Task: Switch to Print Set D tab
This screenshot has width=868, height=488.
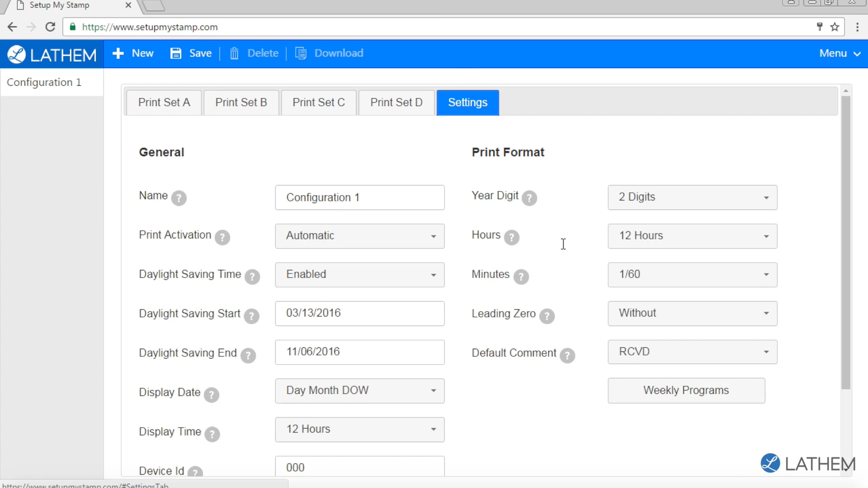Action: point(396,103)
